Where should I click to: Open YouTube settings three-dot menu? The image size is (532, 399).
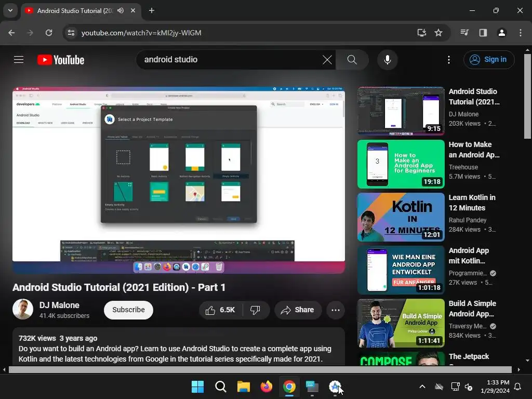click(448, 60)
